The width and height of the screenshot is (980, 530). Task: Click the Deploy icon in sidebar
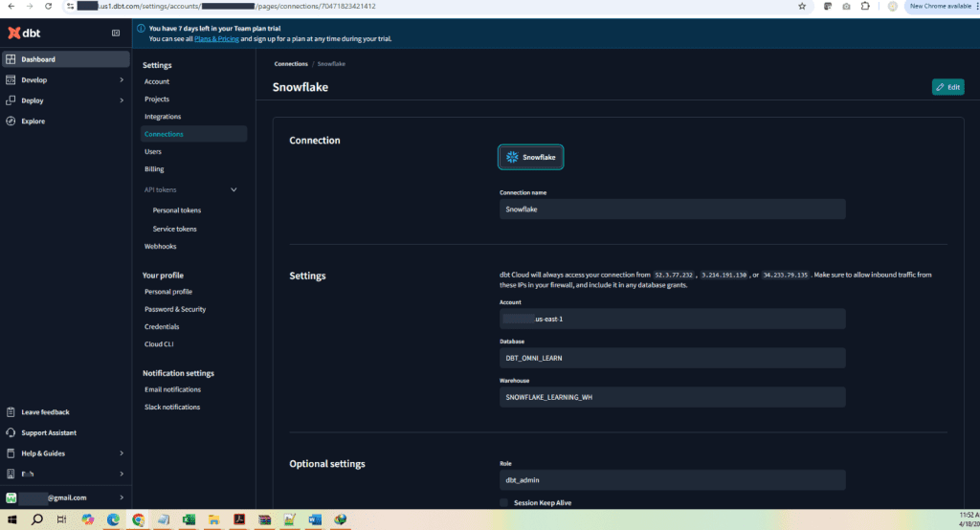[x=11, y=100]
